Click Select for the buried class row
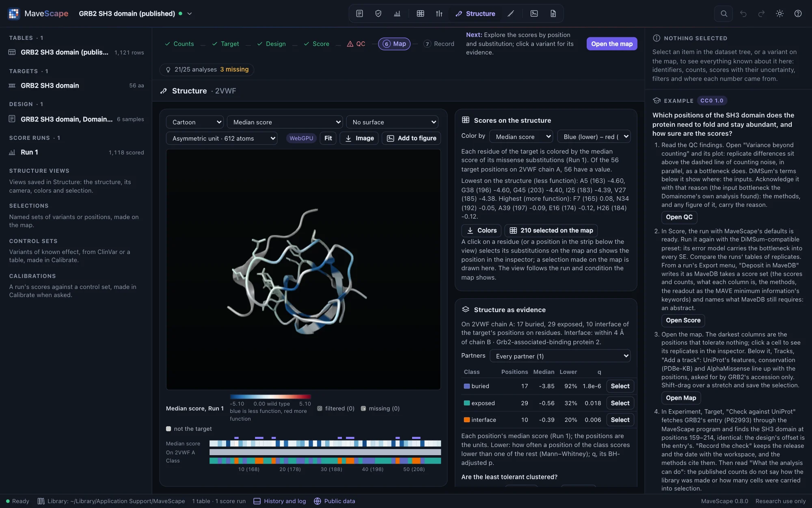This screenshot has width=812, height=508. click(620, 386)
